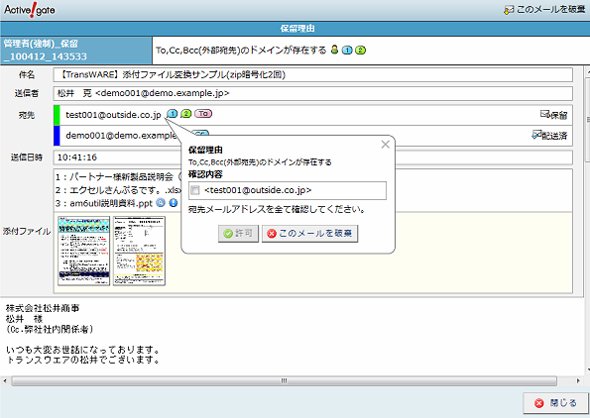
Task: Click green badge 2 in hold reason header
Action: tap(360, 50)
